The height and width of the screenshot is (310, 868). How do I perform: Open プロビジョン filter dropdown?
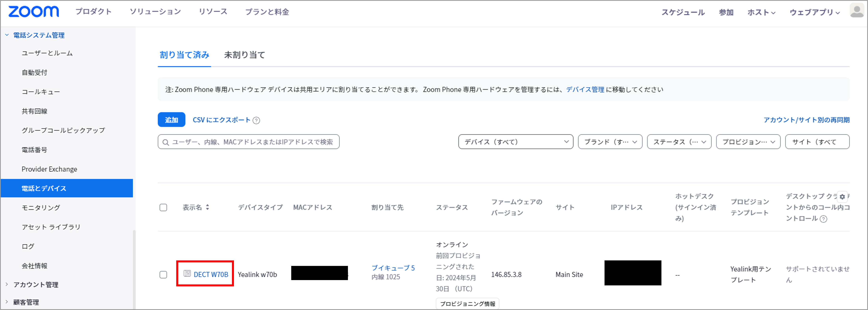click(748, 142)
